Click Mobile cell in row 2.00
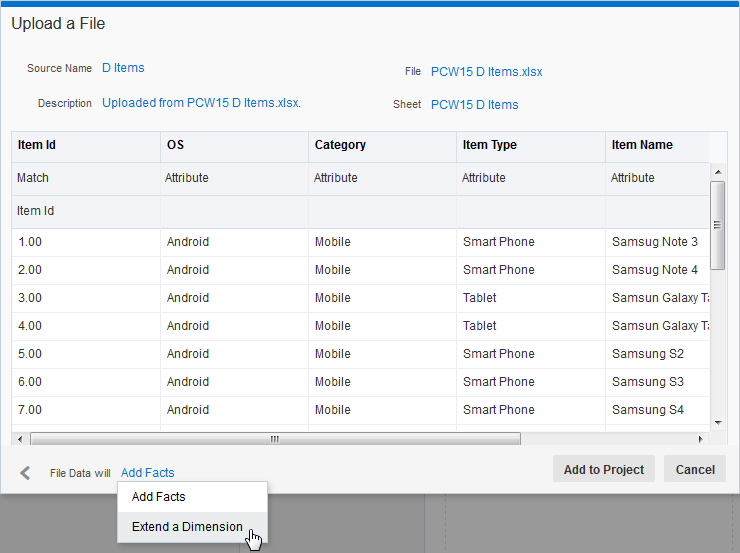 tap(382, 270)
